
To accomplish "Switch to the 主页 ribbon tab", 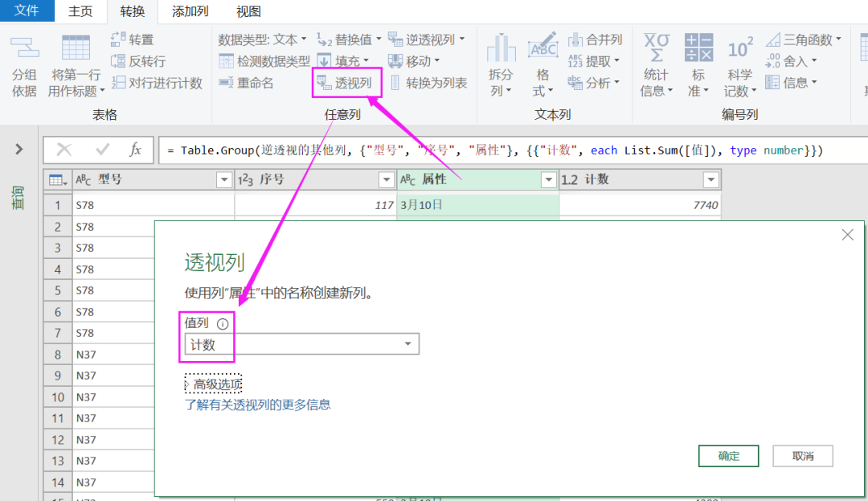I will [x=80, y=11].
